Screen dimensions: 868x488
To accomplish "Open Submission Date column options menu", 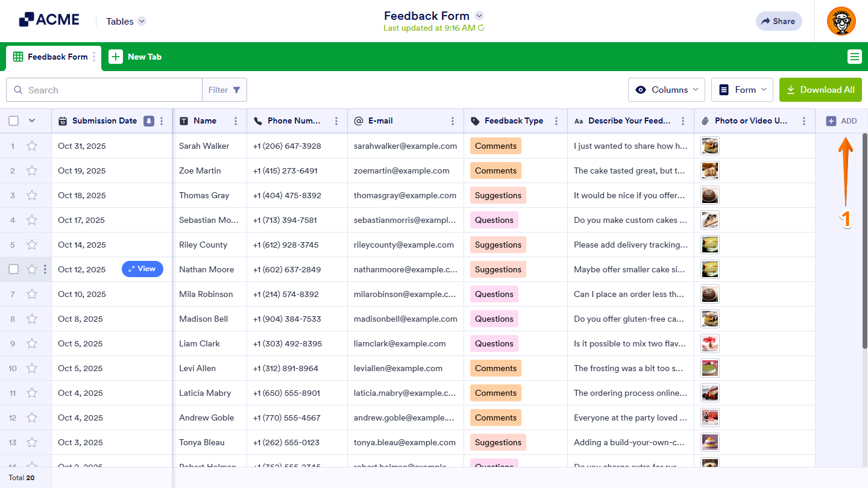I will coord(162,121).
